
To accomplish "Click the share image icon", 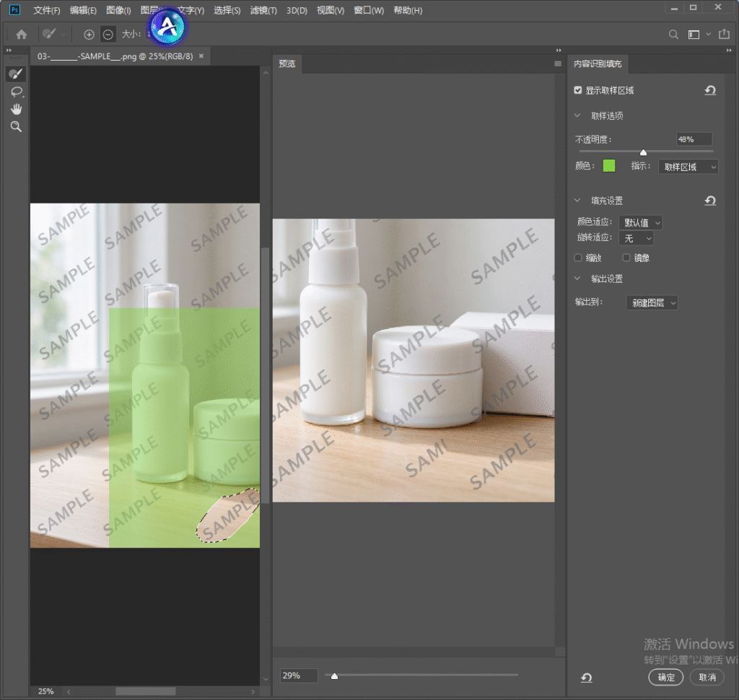I will 724,34.
